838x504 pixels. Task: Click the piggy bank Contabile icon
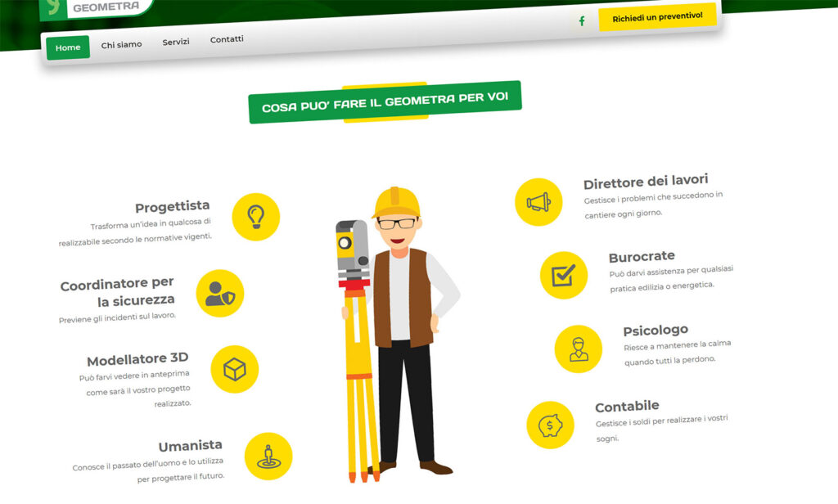551,425
